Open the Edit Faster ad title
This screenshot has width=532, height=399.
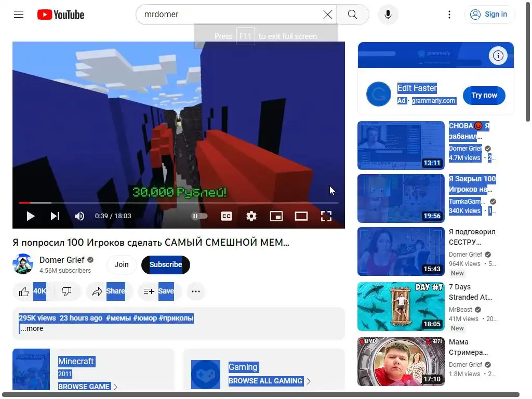(x=417, y=88)
